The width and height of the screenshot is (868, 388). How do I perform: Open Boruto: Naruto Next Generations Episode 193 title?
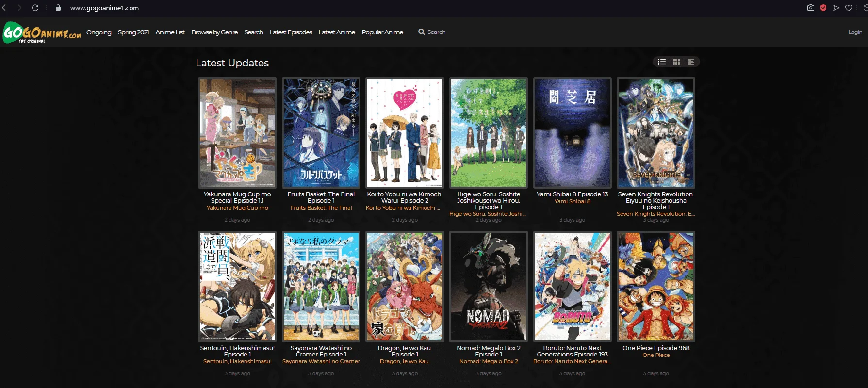(x=573, y=351)
